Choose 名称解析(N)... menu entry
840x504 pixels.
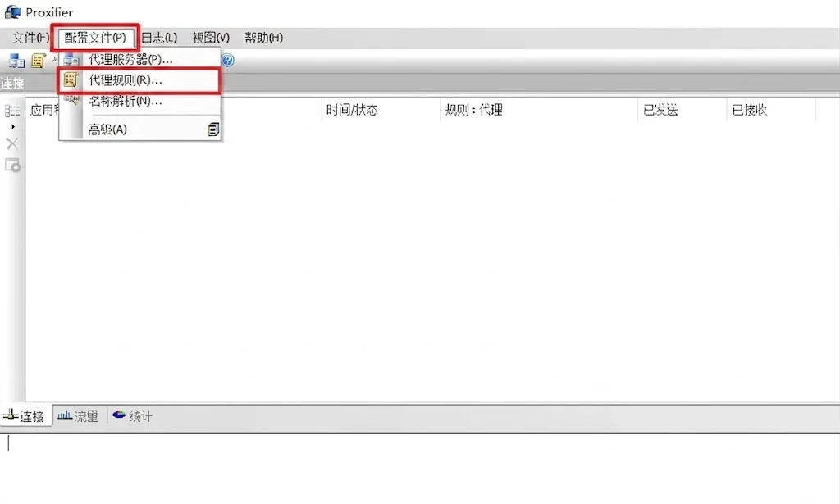(x=139, y=101)
